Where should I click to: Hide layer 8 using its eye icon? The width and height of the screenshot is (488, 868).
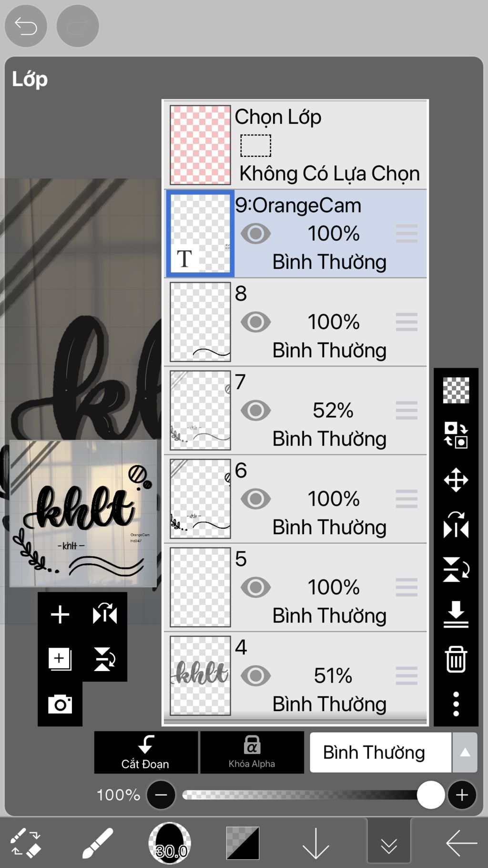(256, 322)
